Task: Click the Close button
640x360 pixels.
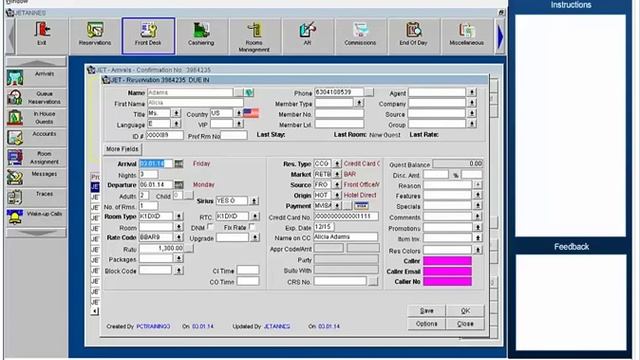Action: [465, 324]
